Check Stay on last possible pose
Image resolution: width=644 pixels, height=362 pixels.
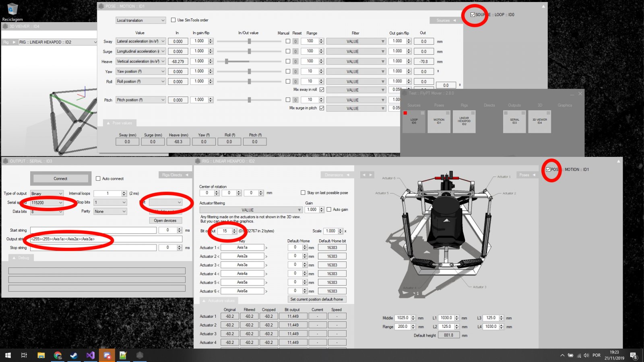303,193
